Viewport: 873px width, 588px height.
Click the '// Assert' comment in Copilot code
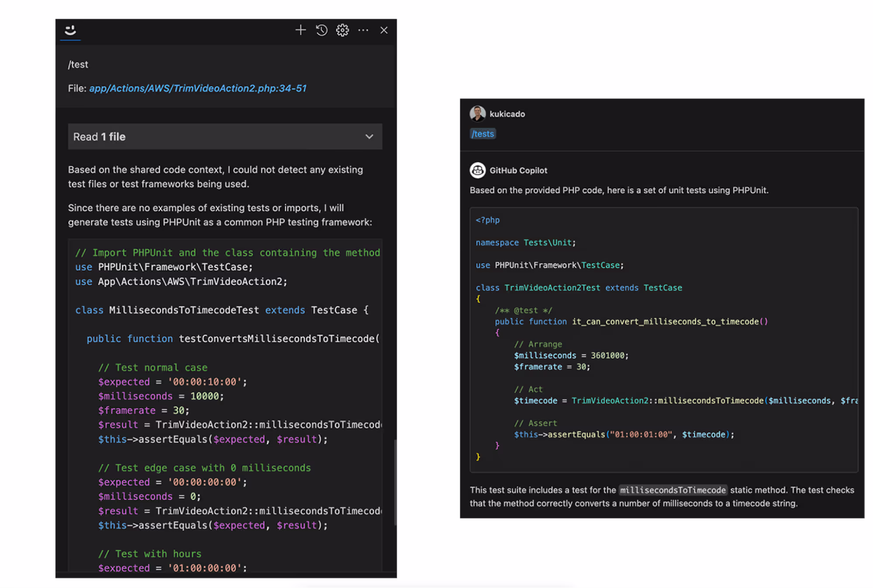[535, 423]
